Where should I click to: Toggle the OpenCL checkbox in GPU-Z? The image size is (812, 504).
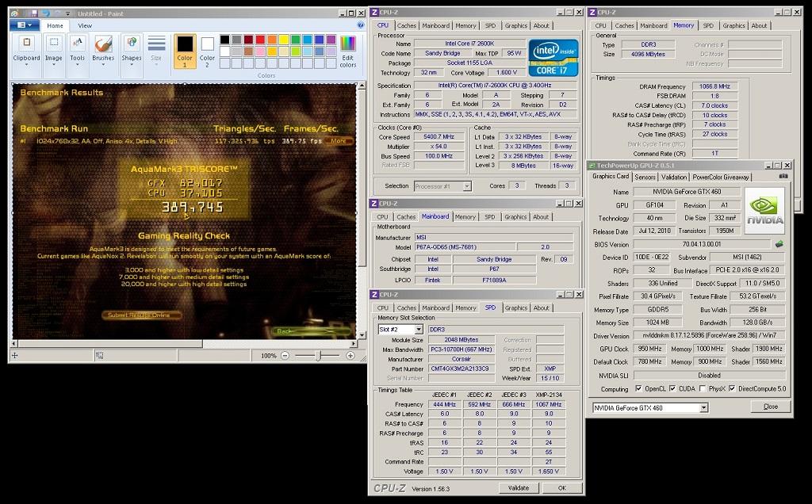(x=638, y=388)
